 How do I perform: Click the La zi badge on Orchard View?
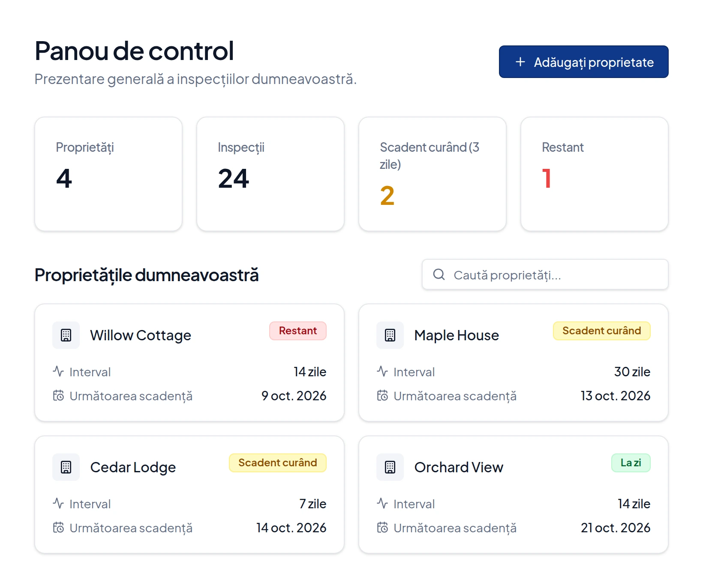coord(631,463)
